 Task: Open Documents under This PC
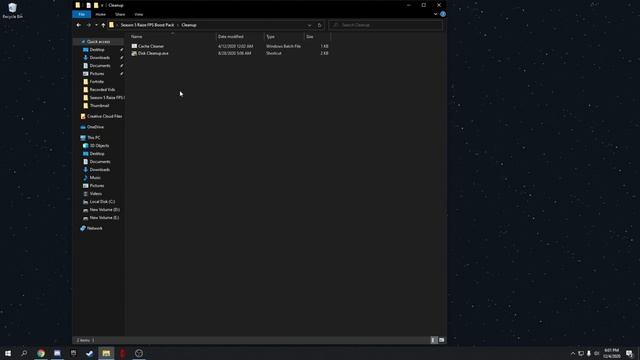coord(100,162)
